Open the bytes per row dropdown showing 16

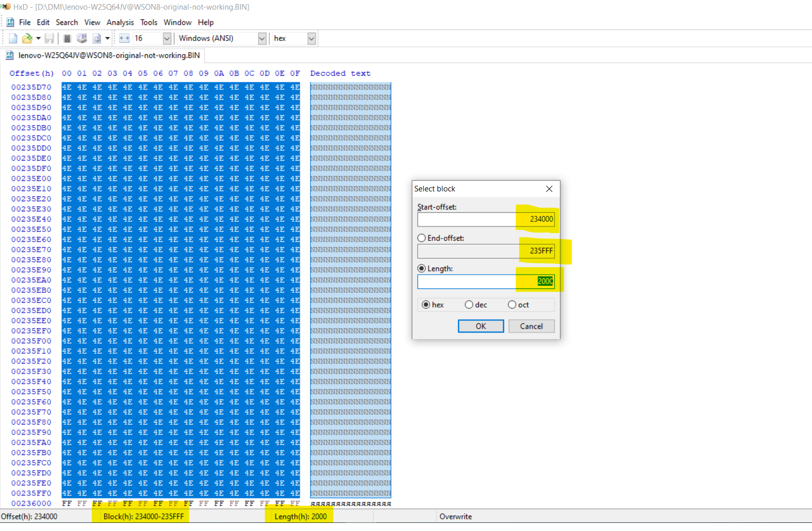[167, 39]
